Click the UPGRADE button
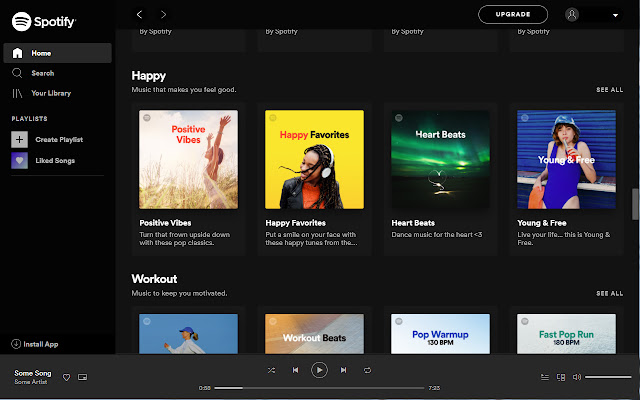The height and width of the screenshot is (400, 640). pos(513,14)
